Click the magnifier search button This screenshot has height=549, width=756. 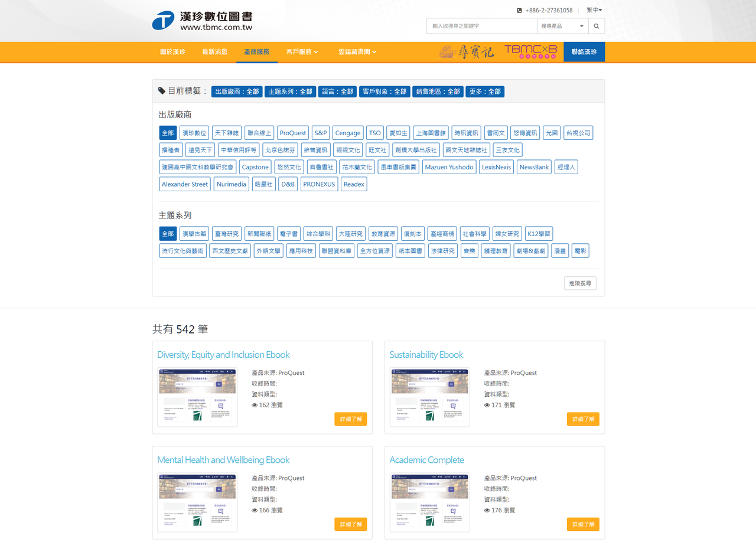tap(597, 26)
